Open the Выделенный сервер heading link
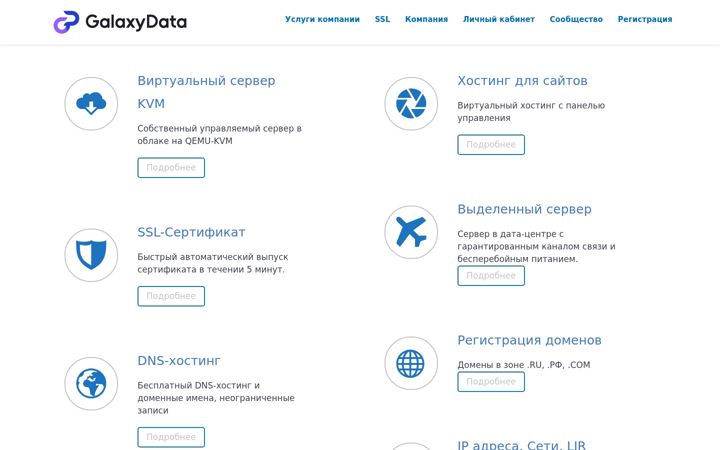Viewport: 720px width, 450px height. coord(524,209)
